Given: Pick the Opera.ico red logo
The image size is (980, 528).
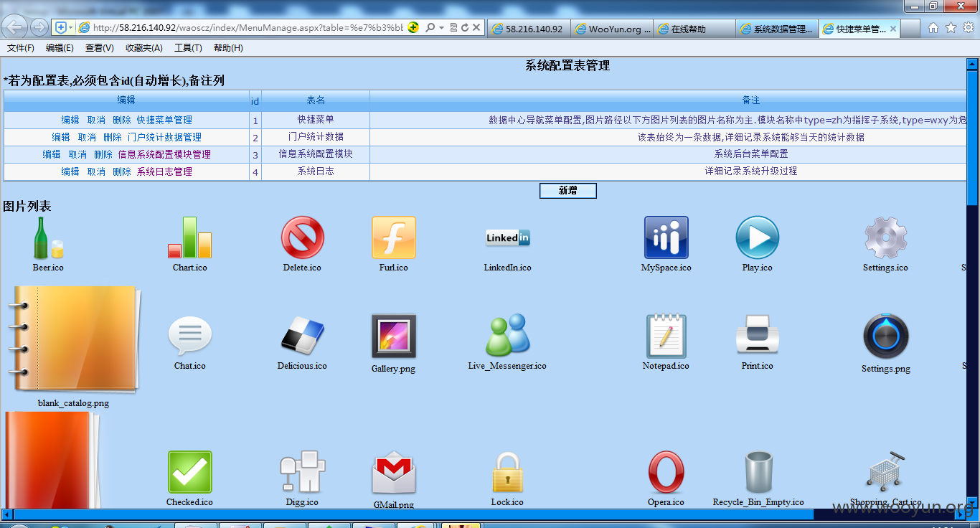Looking at the screenshot, I should [x=666, y=472].
